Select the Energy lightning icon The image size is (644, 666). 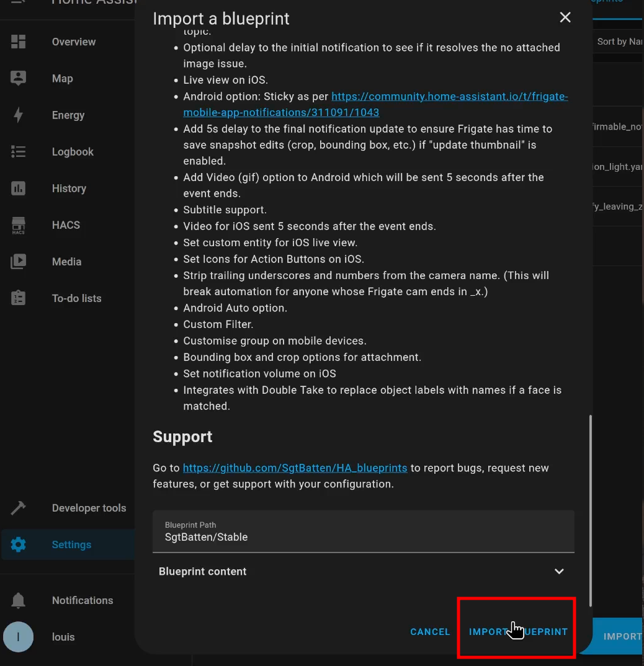click(18, 115)
